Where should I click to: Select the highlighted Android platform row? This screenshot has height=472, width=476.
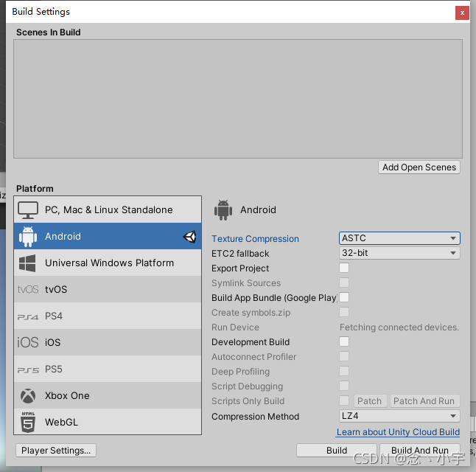pyautogui.click(x=108, y=236)
